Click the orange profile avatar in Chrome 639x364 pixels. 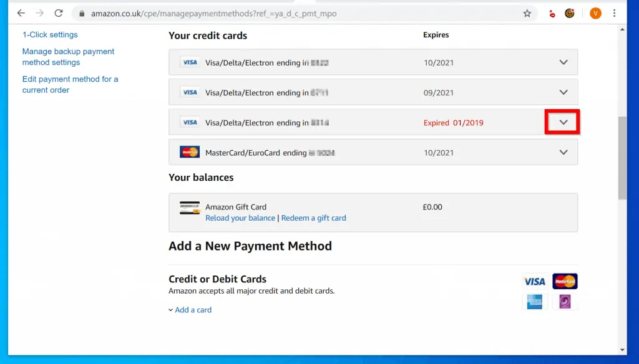[x=595, y=12]
